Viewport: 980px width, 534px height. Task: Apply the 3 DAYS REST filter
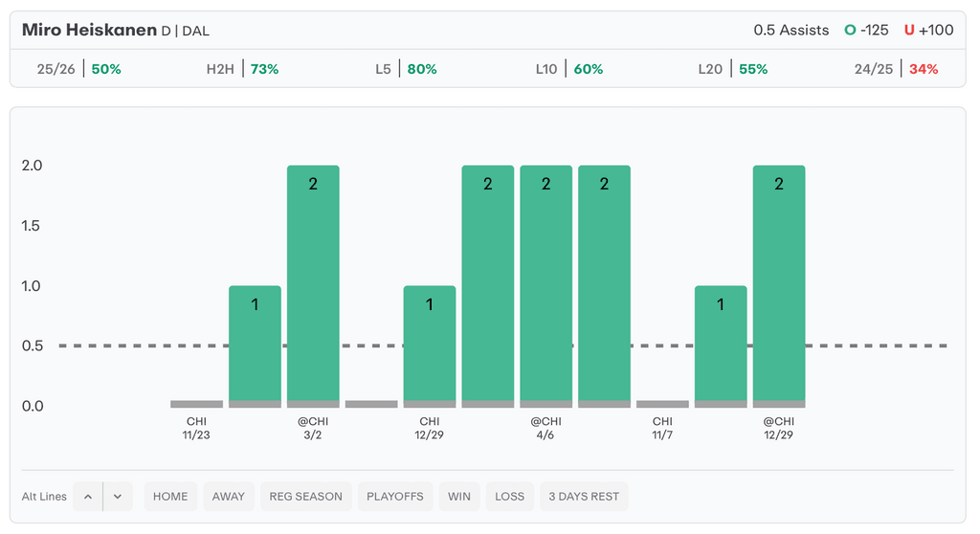584,497
